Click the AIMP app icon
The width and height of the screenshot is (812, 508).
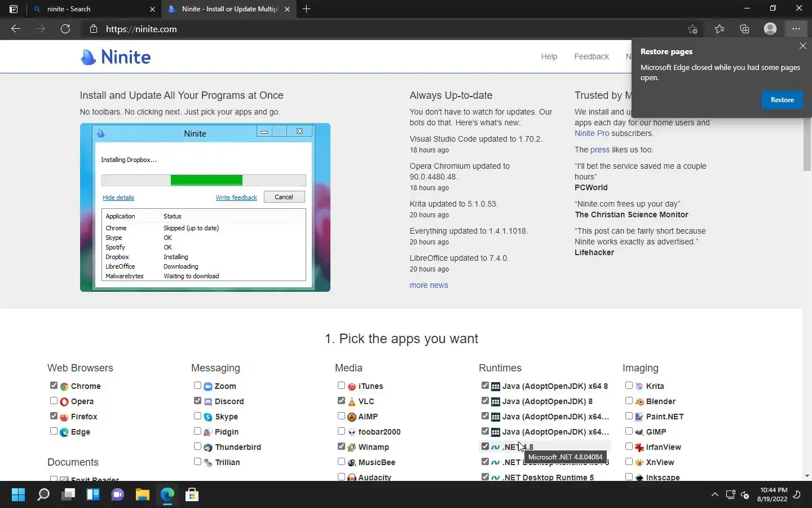352,417
